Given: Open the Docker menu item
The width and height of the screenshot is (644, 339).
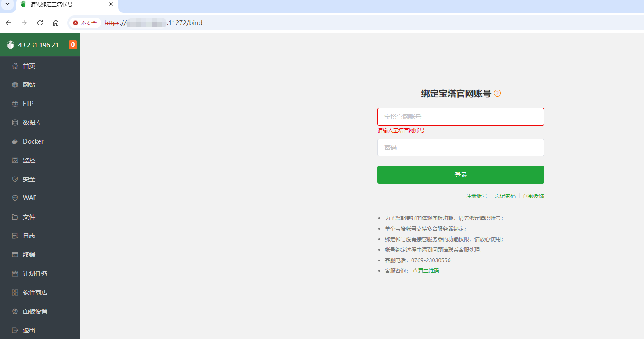Looking at the screenshot, I should click(x=40, y=141).
